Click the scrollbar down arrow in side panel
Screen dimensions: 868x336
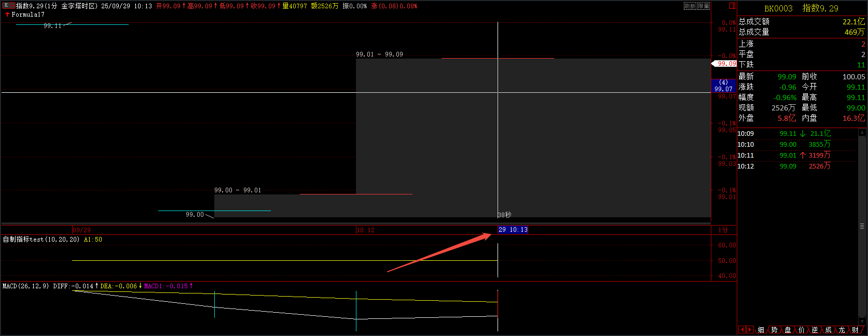[x=862, y=321]
